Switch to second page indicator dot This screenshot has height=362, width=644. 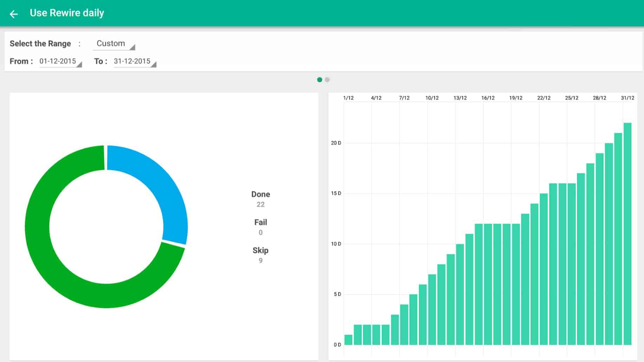pos(327,80)
